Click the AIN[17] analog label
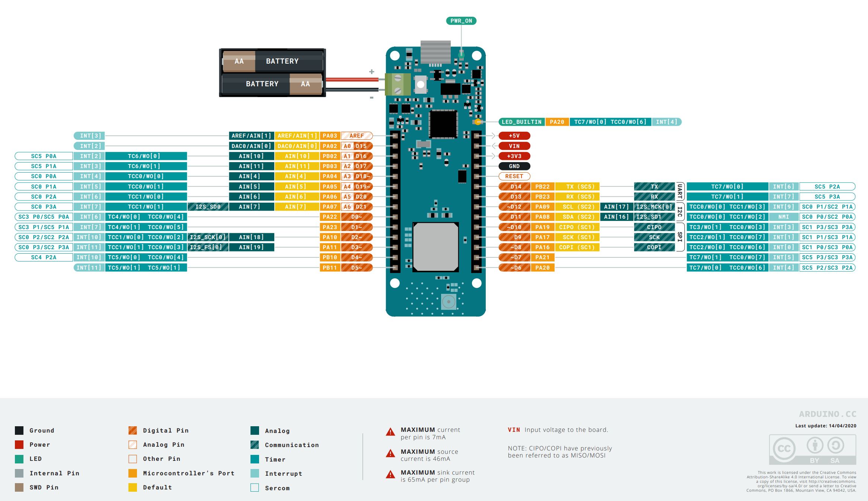868x501 pixels. tap(616, 207)
